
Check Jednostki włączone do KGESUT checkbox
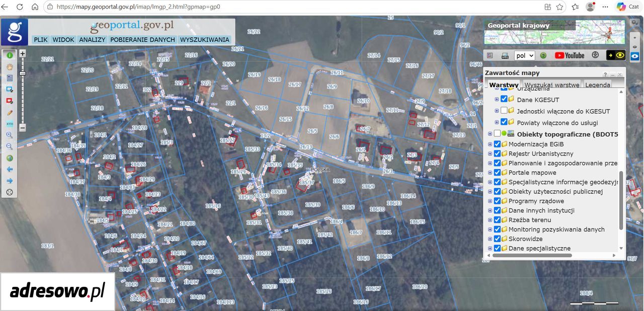504,111
